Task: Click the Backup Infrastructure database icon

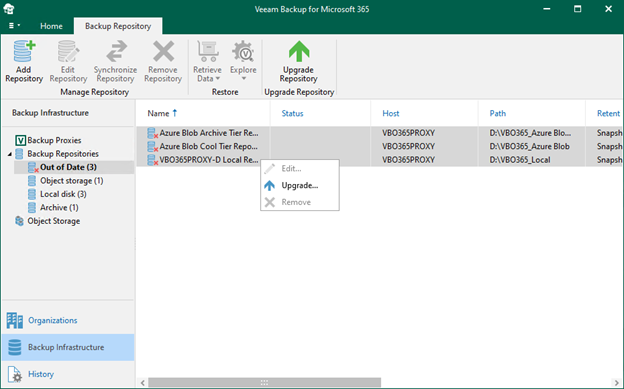Action: 15,347
